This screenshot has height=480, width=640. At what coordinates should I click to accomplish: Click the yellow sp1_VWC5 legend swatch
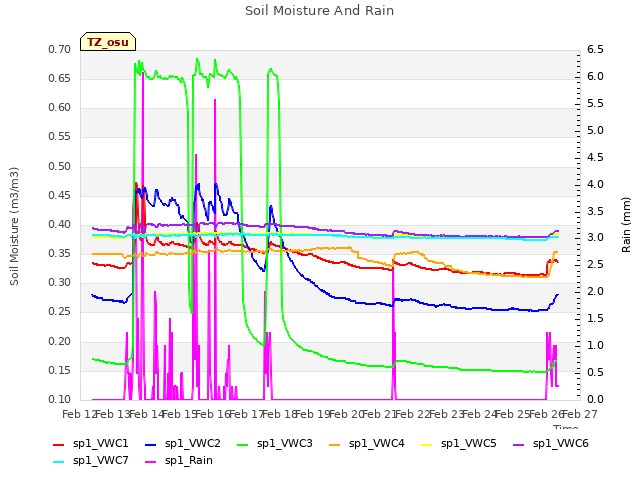427,444
